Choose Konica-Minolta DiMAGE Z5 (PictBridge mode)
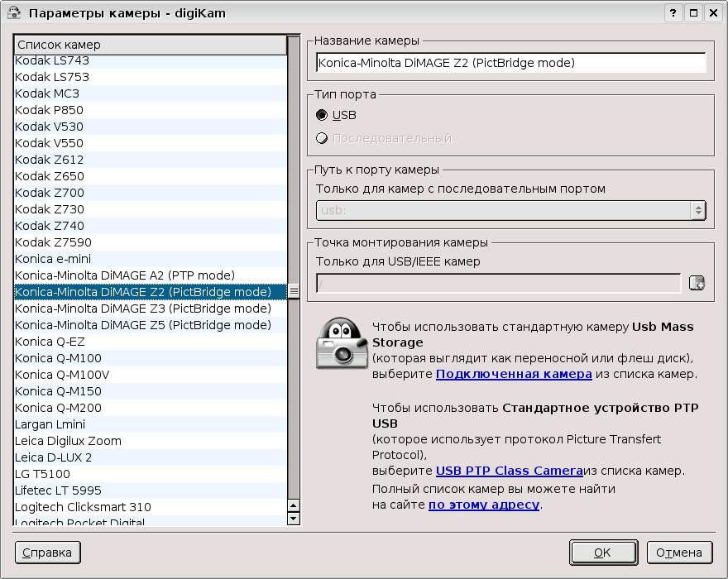Screen dimensions: 728x579 (151, 326)
